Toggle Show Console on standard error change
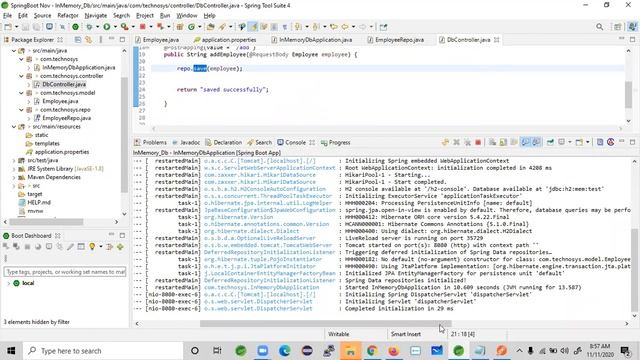This screenshot has height=360, width=640. [x=536, y=142]
